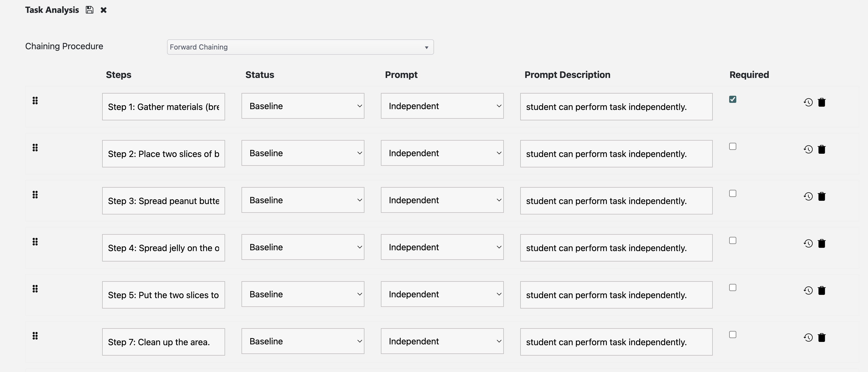This screenshot has width=868, height=372.
Task: Delete Step 7: Clean up the area
Action: click(821, 338)
